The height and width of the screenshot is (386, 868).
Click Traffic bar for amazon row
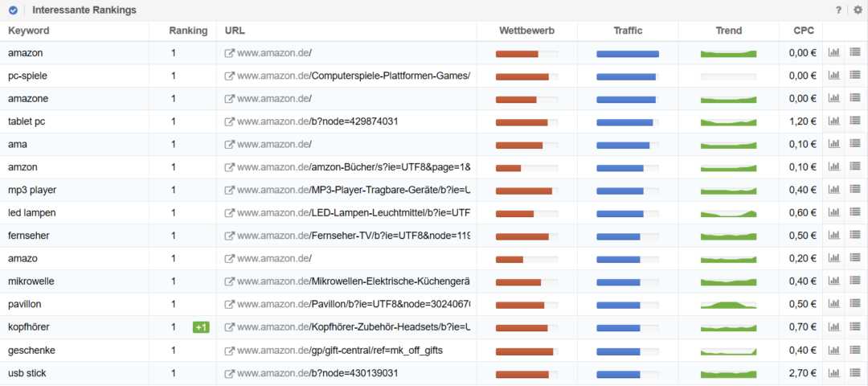[628, 54]
